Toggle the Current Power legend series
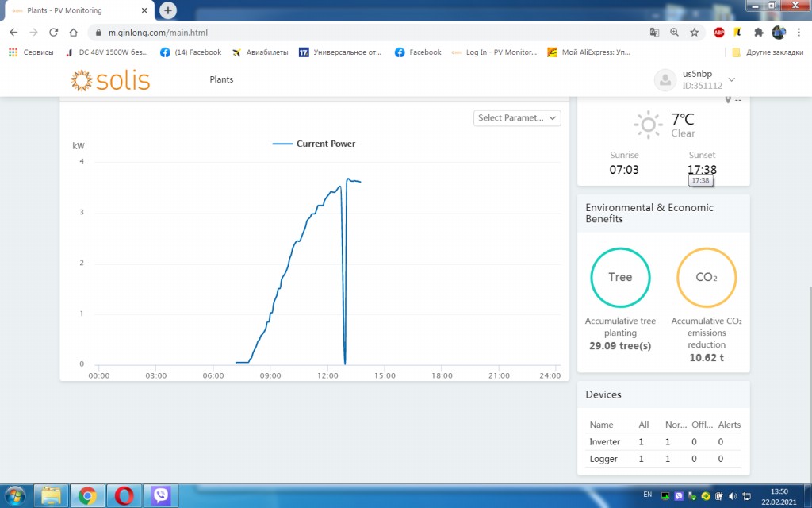 pyautogui.click(x=314, y=144)
